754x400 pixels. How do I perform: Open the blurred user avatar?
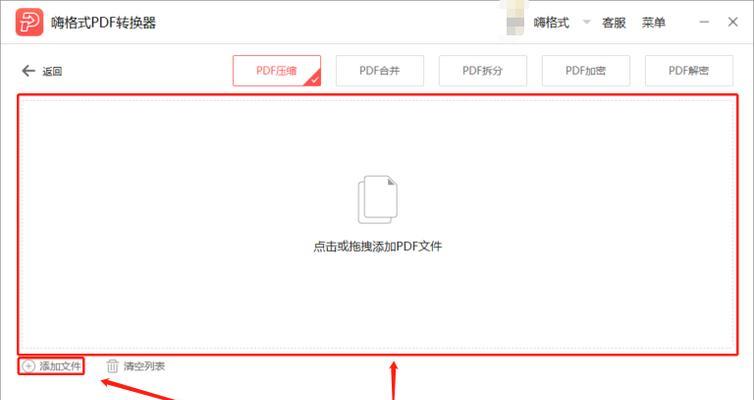[515, 23]
